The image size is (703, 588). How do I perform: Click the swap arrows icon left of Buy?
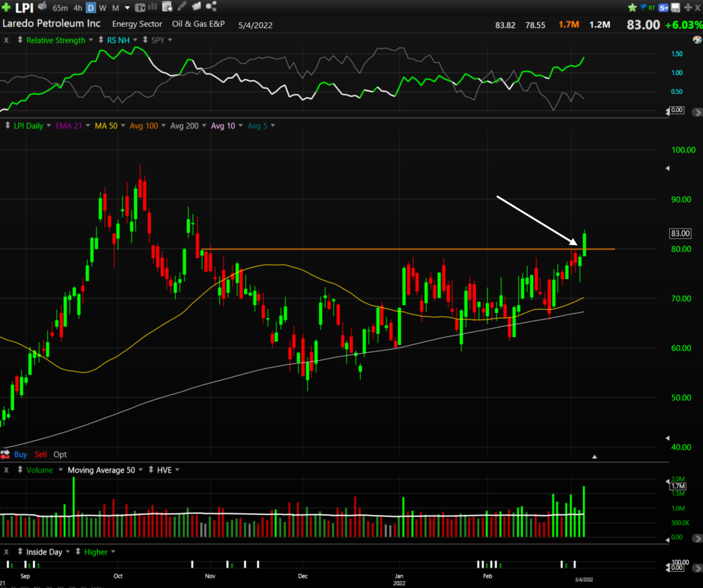5,454
